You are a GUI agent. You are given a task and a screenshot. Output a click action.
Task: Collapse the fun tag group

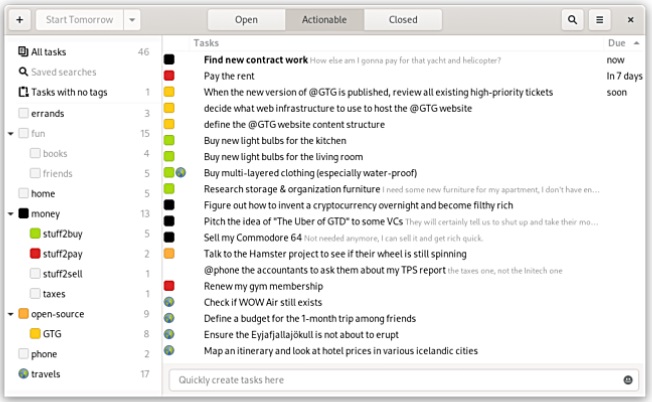coord(11,133)
